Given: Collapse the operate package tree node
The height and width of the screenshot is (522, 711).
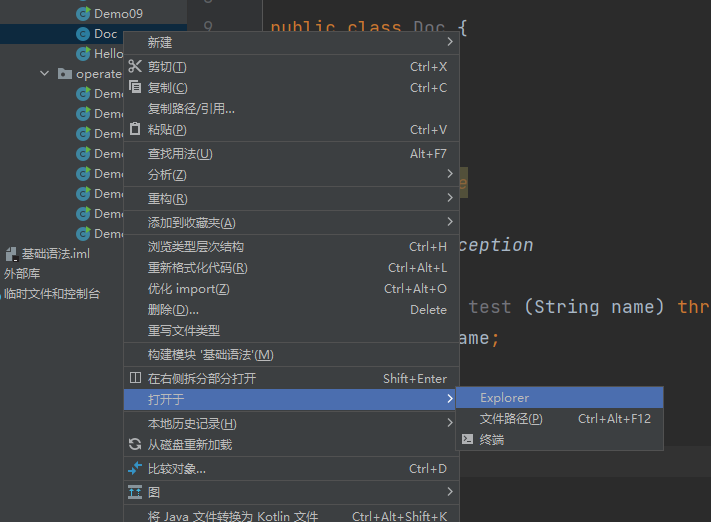Looking at the screenshot, I should [44, 73].
